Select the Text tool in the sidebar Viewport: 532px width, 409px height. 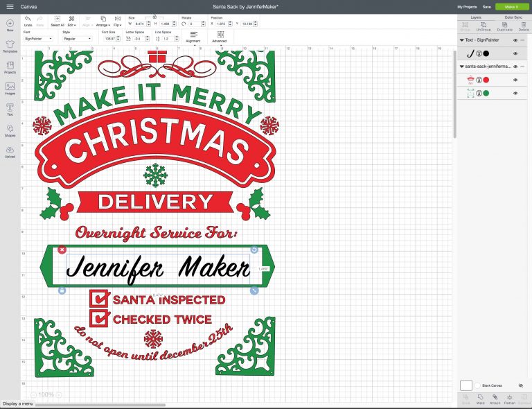pos(10,110)
